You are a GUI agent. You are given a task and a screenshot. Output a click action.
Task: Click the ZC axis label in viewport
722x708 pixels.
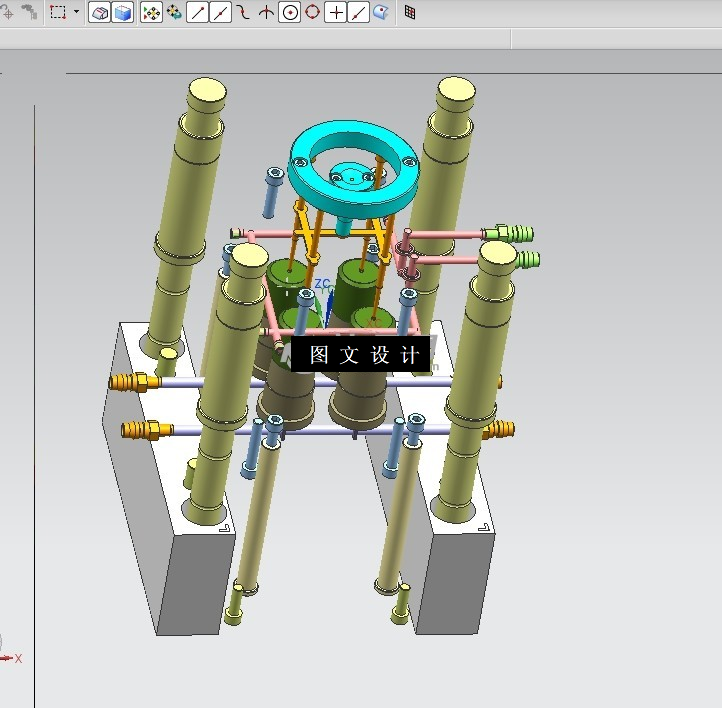[322, 284]
